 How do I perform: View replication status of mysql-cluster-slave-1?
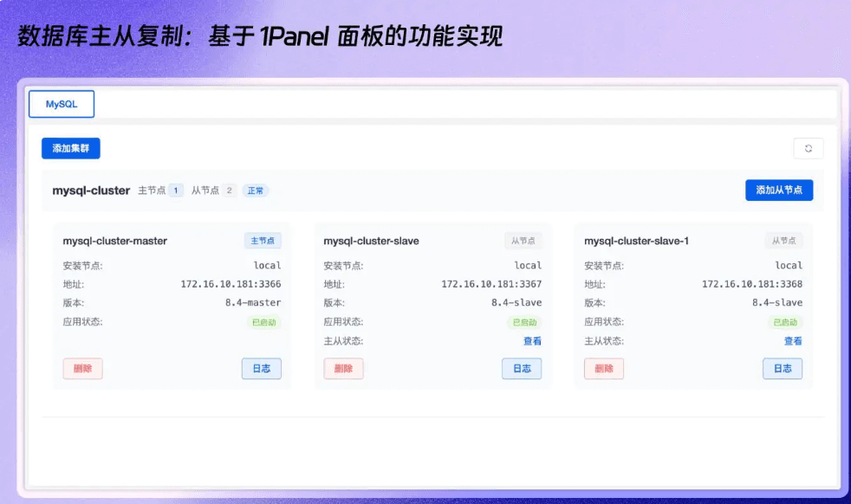[793, 341]
